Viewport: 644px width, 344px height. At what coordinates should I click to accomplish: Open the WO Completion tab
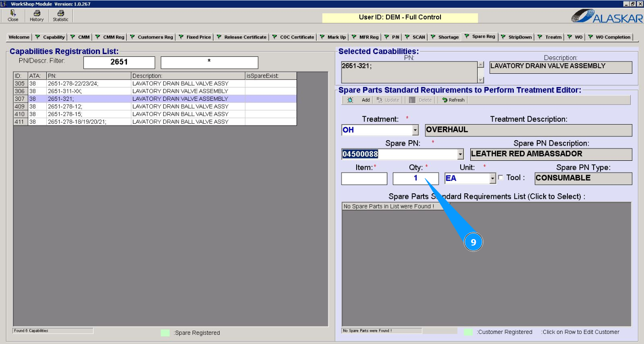coord(609,37)
